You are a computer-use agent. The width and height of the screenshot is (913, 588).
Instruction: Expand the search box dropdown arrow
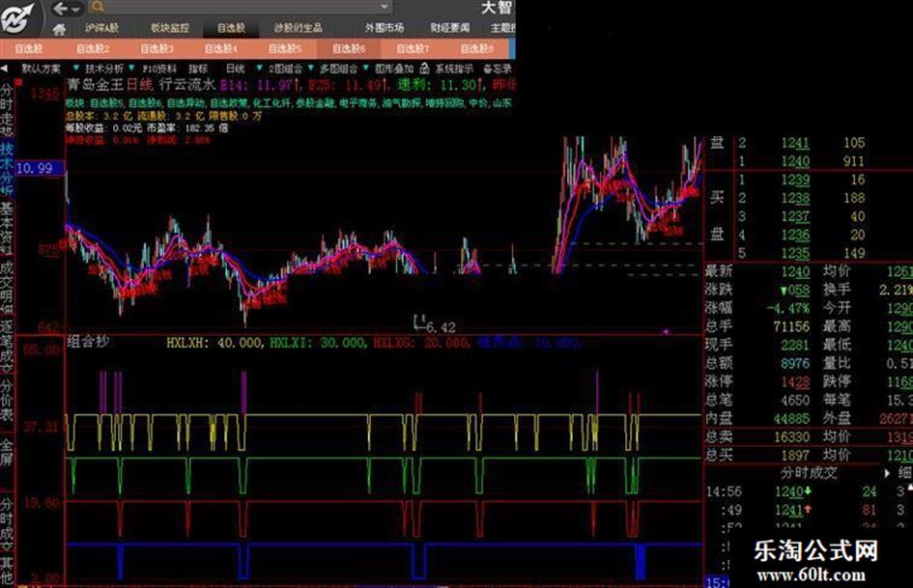[x=385, y=7]
